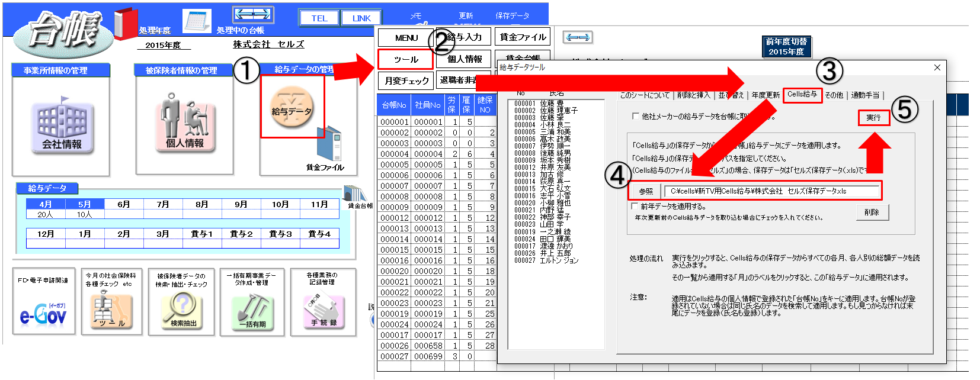Check 他社メーカーの給与データ import checkbox
Viewport: 980px width, 380px height.
pyautogui.click(x=636, y=117)
